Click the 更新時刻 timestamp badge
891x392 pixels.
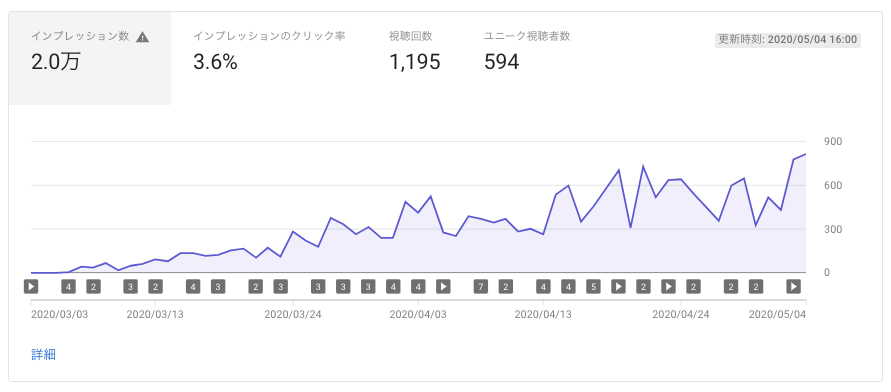tap(788, 40)
